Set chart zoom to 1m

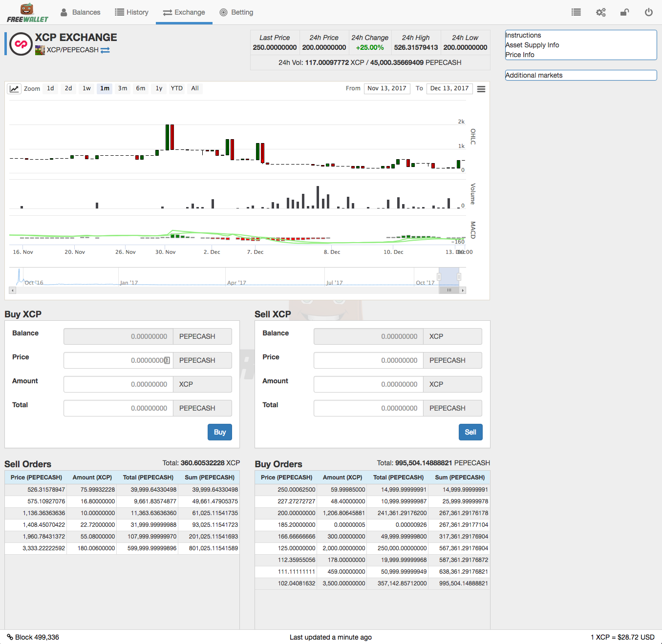(105, 88)
